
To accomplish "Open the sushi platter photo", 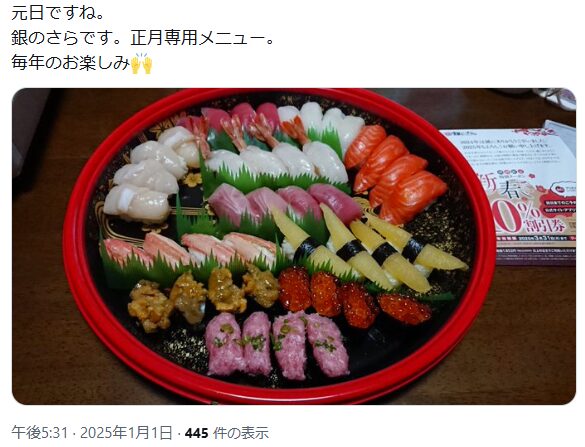I will click(294, 246).
